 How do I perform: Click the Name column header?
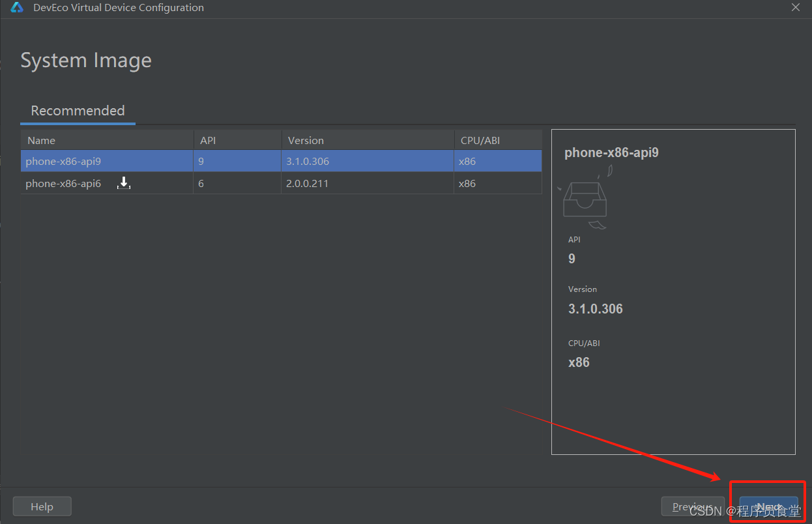107,140
